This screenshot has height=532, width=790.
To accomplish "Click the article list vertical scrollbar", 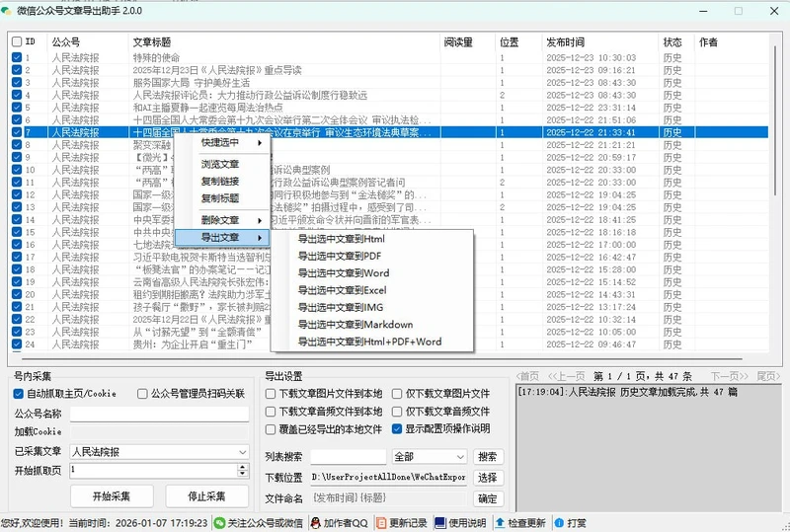I will coord(775,120).
